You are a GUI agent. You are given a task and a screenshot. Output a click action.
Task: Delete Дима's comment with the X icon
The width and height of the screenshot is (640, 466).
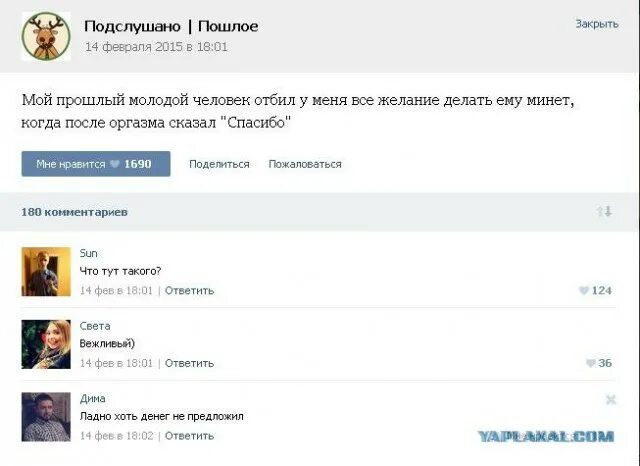(611, 399)
